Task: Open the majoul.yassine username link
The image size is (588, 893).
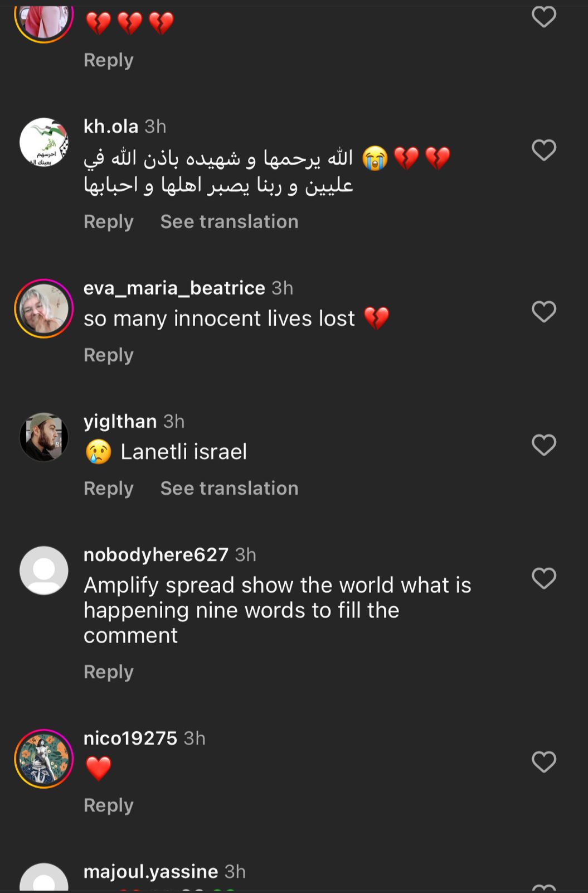Action: [150, 871]
